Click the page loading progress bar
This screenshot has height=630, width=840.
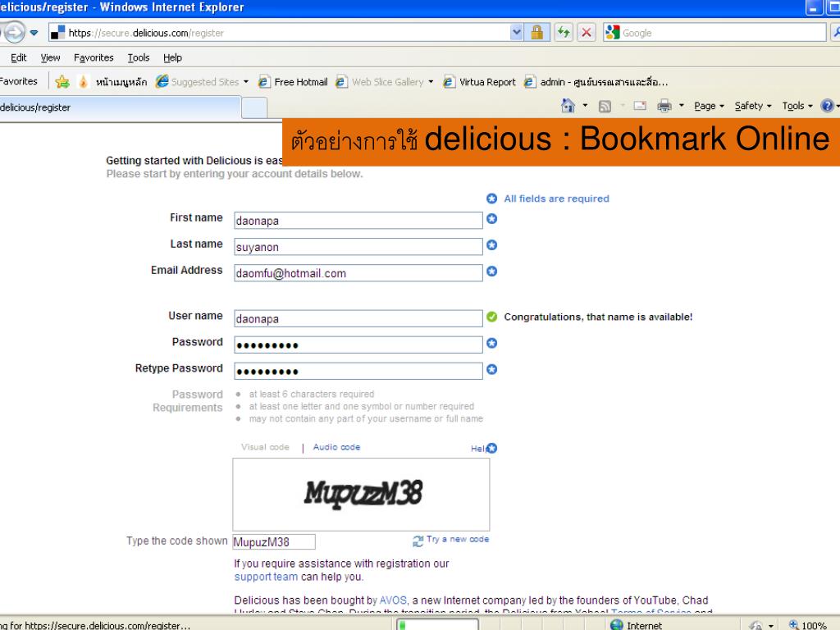tap(437, 624)
